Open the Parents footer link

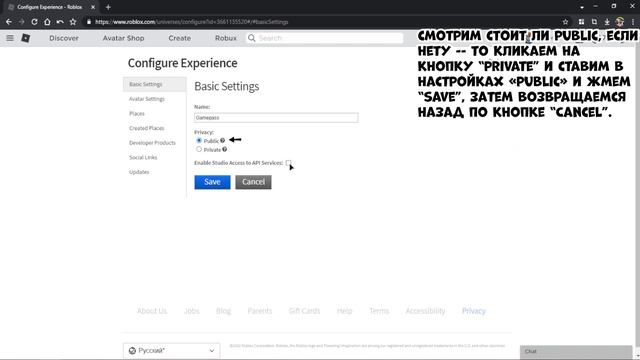[260, 311]
